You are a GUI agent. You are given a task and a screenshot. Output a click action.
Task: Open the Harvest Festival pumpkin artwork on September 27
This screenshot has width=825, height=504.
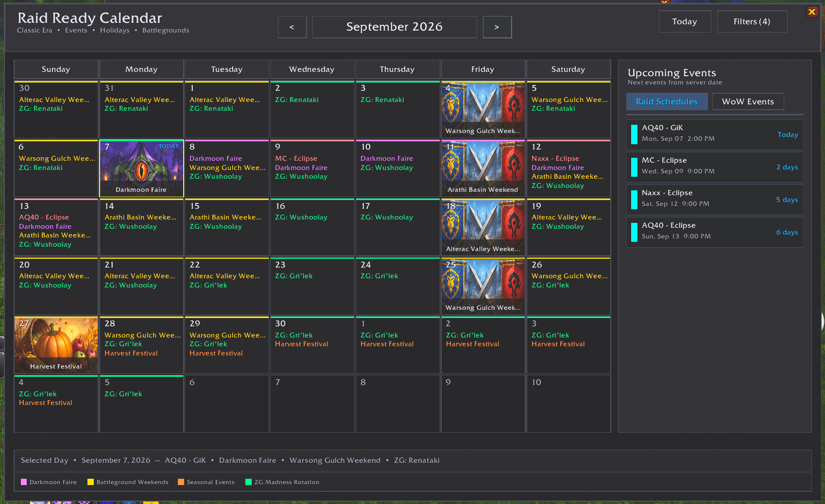click(x=56, y=345)
